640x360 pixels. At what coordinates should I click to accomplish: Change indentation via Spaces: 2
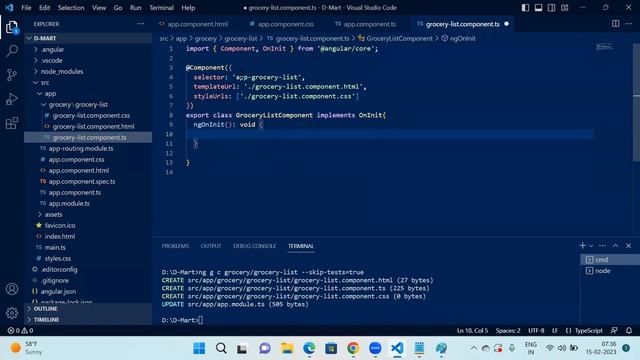coord(508,331)
